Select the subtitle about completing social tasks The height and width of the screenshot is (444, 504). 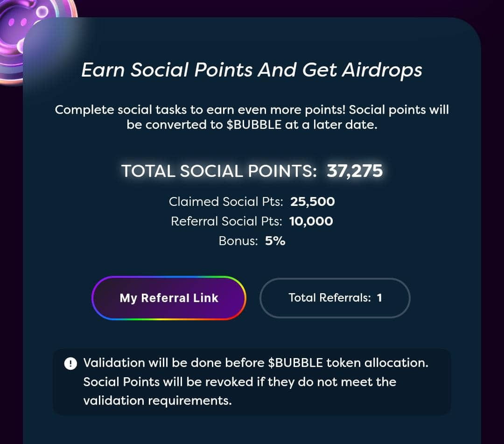[x=252, y=117]
